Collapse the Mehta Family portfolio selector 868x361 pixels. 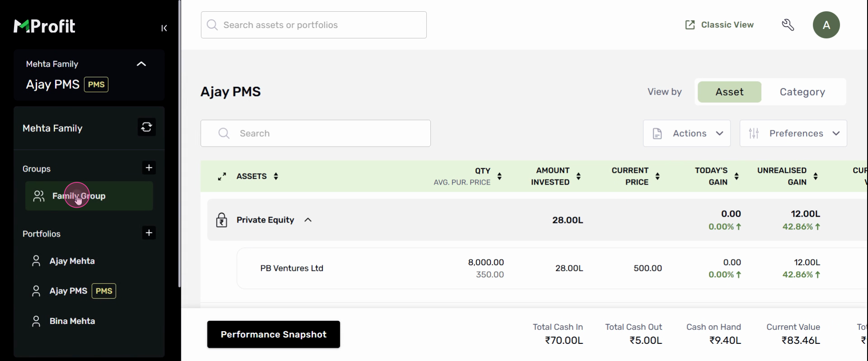(x=141, y=64)
